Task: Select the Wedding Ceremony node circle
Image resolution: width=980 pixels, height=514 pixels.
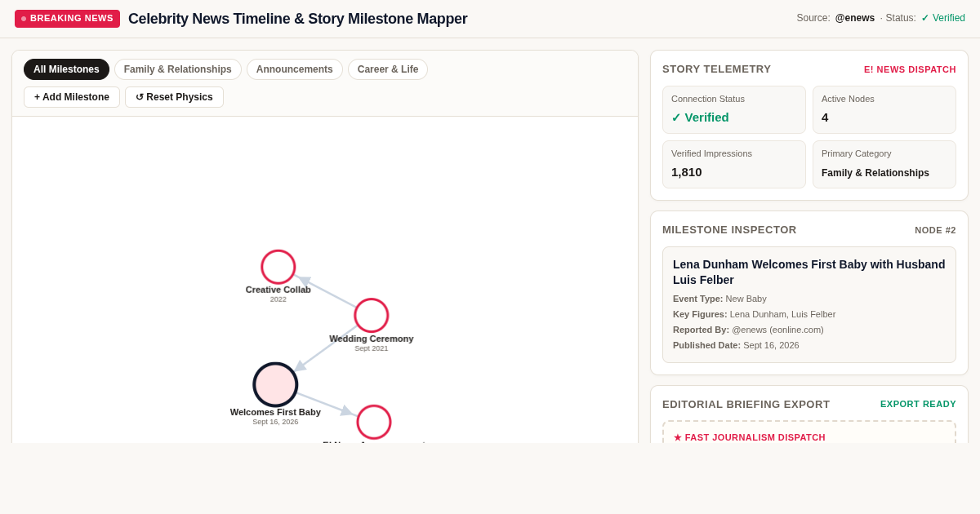Action: 372,315
